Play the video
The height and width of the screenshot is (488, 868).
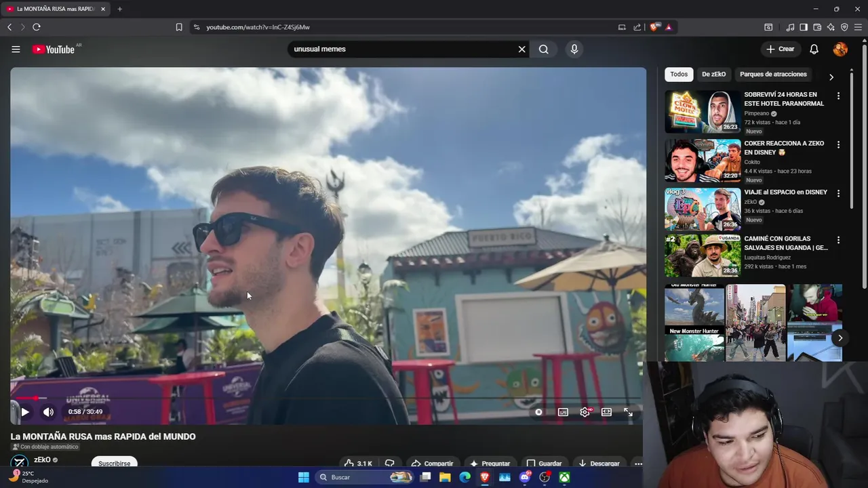click(x=25, y=411)
